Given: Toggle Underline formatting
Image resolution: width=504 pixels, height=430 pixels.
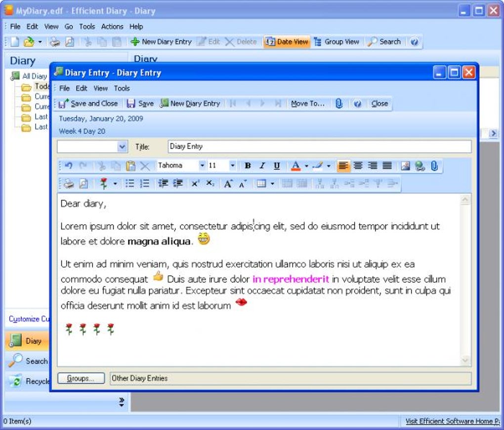Looking at the screenshot, I should [x=276, y=166].
